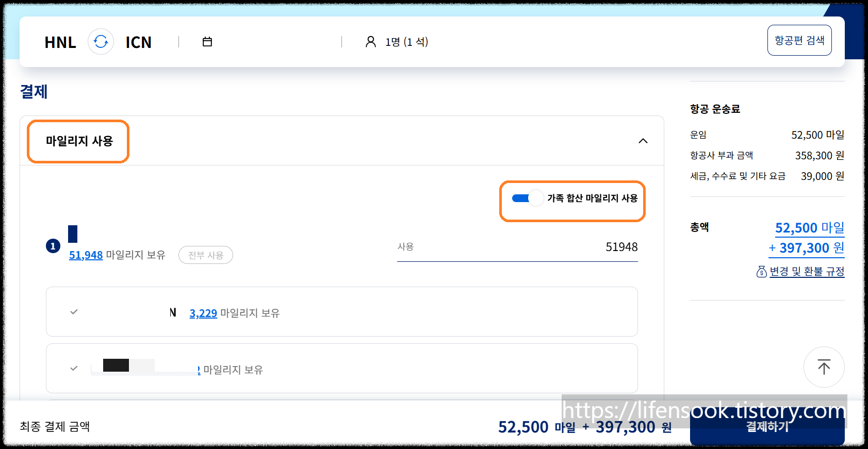868x449 pixels.
Task: Click the 39,000 원 amount
Action: pyautogui.click(x=823, y=176)
